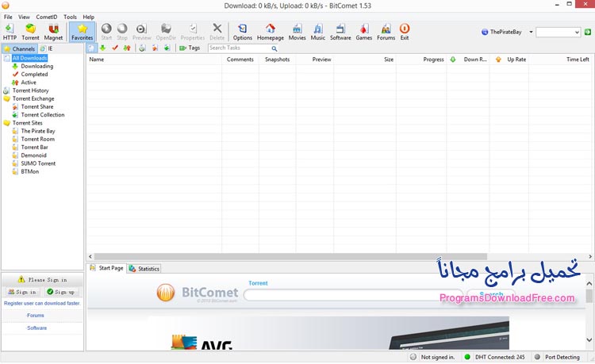Open Torrent Share item
595x364 pixels.
(x=37, y=106)
